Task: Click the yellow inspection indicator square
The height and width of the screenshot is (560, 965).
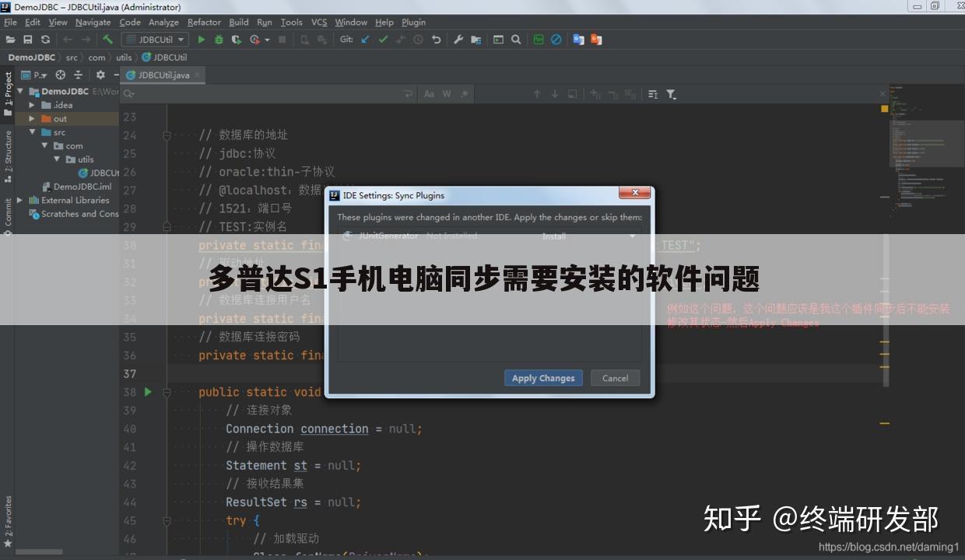Action: (x=885, y=109)
